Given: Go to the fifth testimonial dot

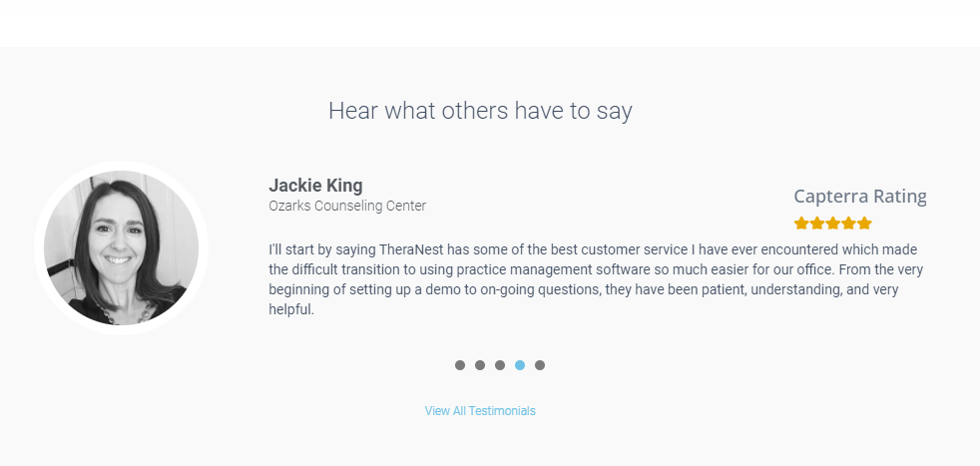Looking at the screenshot, I should coord(540,365).
